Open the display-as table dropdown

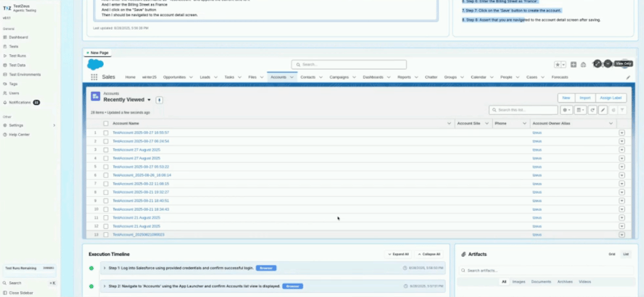580,110
